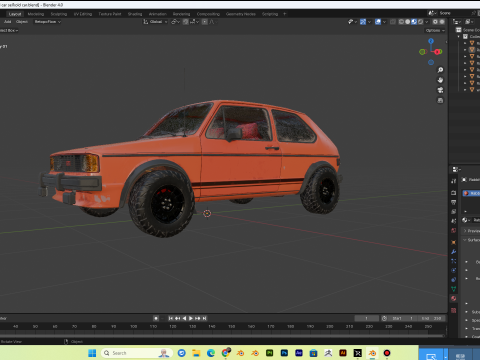Viewport: 480px width, 360px height.
Task: Open the Tool properties tab
Action: [x=454, y=181]
